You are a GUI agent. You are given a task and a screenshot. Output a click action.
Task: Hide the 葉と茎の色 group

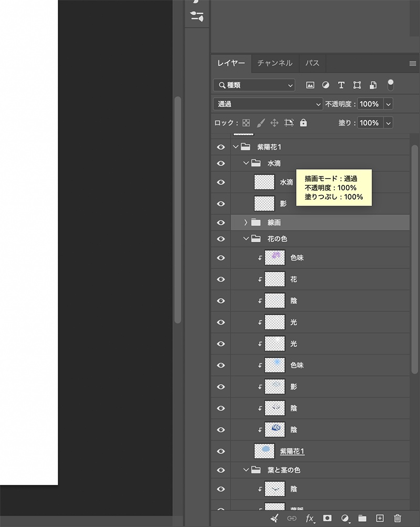(x=221, y=470)
